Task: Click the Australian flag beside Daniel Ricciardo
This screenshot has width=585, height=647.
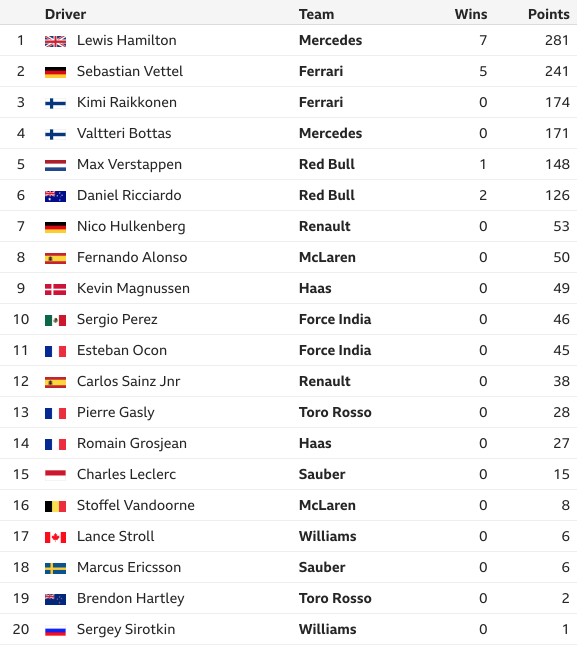Action: 55,196
